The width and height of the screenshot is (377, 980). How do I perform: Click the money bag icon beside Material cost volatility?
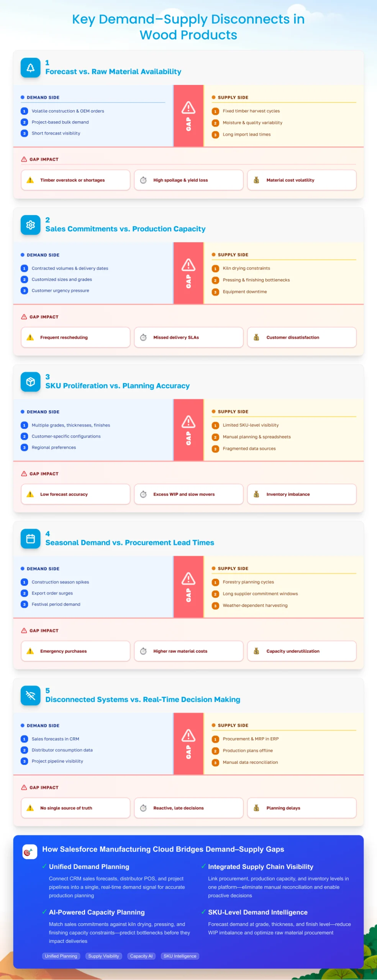click(x=256, y=180)
